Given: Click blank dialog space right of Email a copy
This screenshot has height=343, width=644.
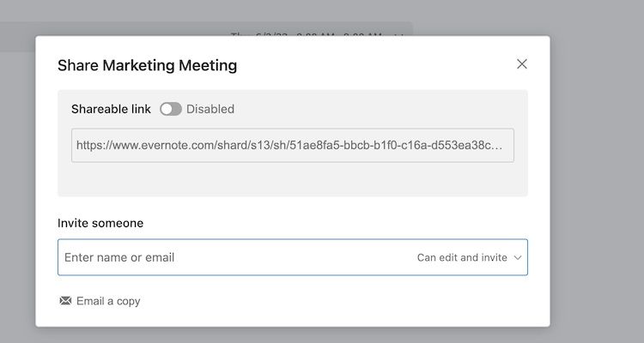Looking at the screenshot, I should (x=343, y=301).
